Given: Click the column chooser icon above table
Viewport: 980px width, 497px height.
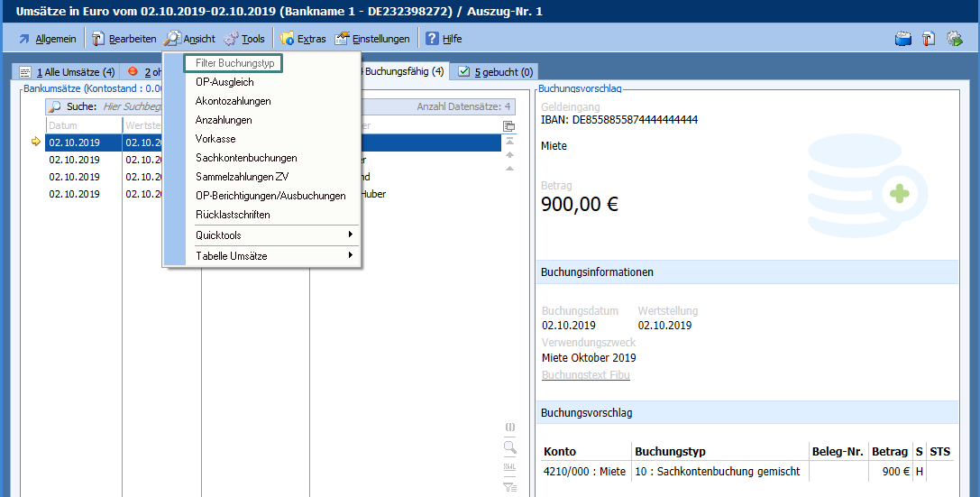Looking at the screenshot, I should point(509,126).
